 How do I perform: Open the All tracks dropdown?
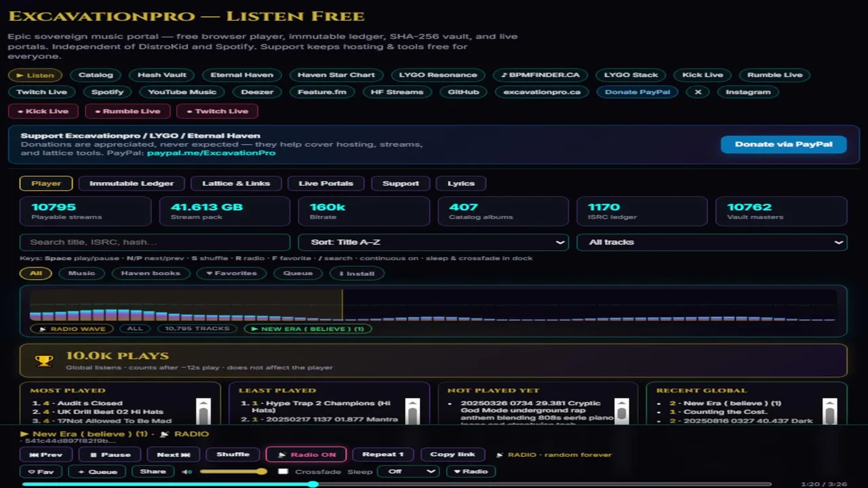711,242
